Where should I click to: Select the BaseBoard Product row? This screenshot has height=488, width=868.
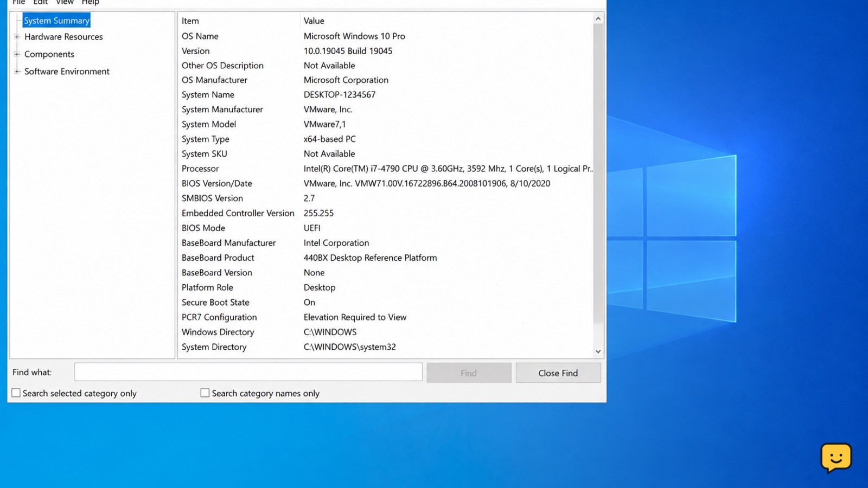(386, 258)
